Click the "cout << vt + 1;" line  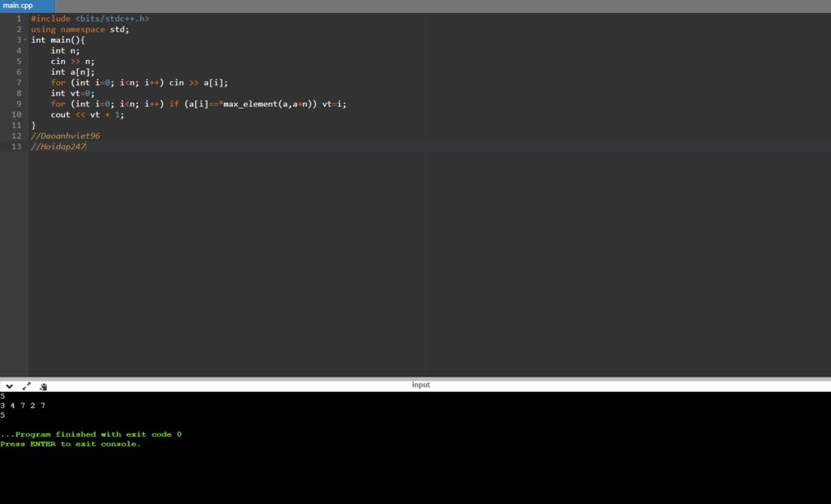coord(88,114)
